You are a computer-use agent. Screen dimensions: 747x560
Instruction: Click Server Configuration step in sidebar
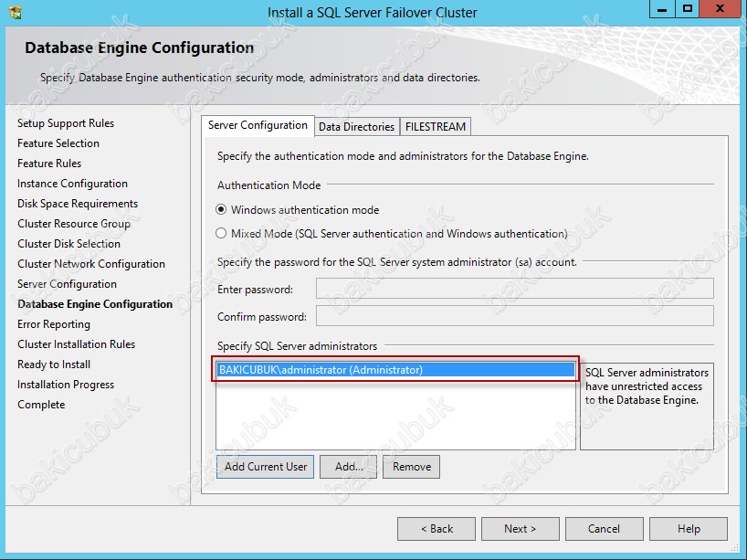pyautogui.click(x=67, y=284)
